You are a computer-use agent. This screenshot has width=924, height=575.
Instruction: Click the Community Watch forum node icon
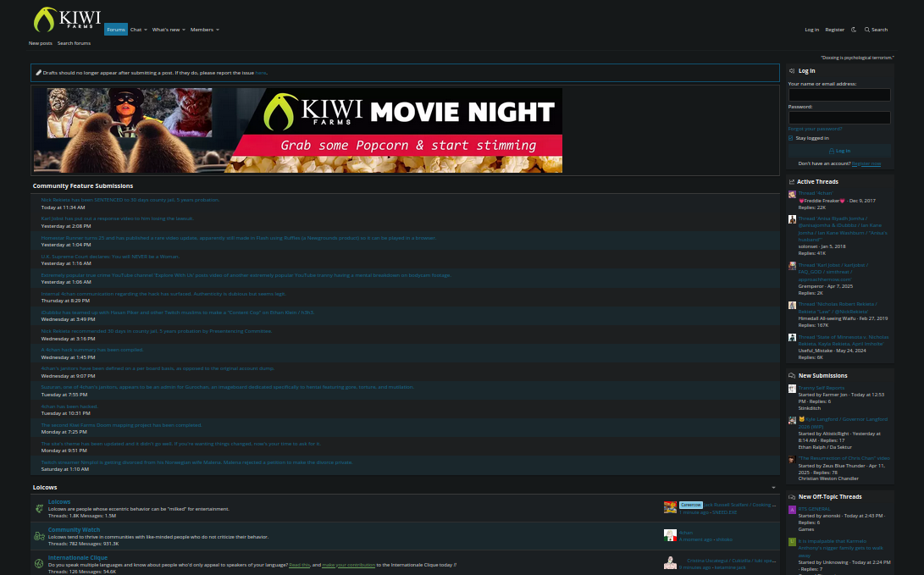pyautogui.click(x=39, y=536)
